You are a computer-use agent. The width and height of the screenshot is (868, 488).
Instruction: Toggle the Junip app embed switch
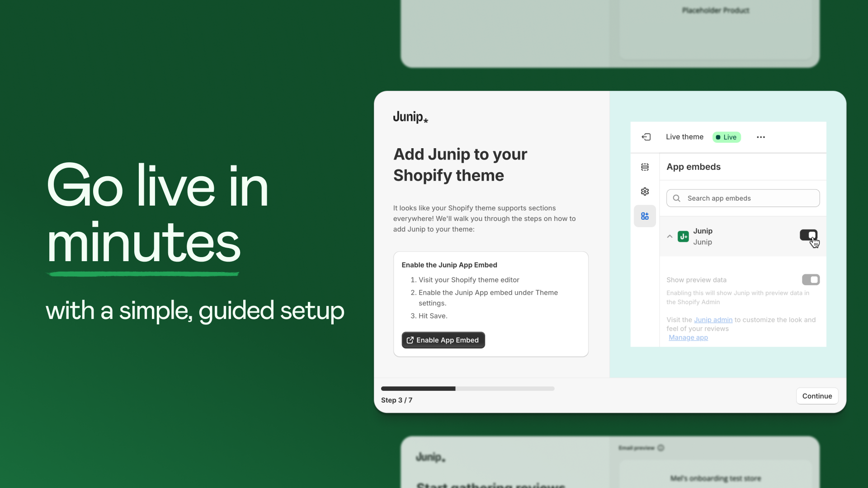click(809, 235)
